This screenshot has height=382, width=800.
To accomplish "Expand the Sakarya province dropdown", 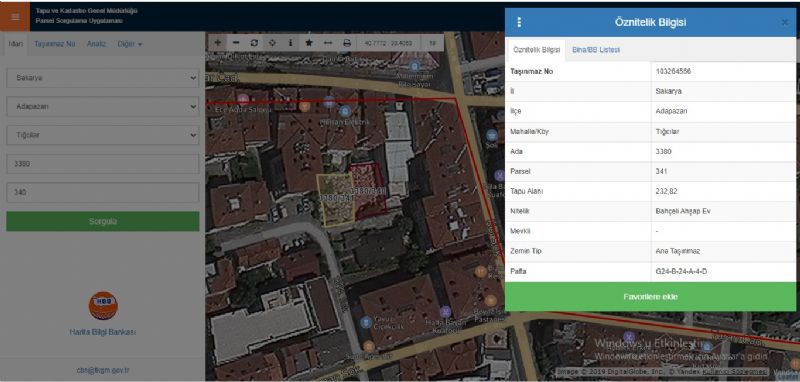I will coord(103,78).
